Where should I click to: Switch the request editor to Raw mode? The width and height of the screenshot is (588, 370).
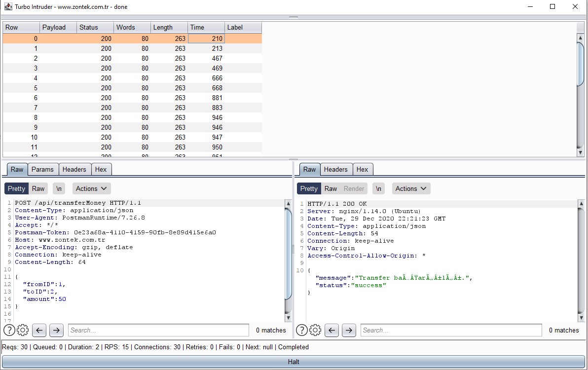(x=38, y=188)
